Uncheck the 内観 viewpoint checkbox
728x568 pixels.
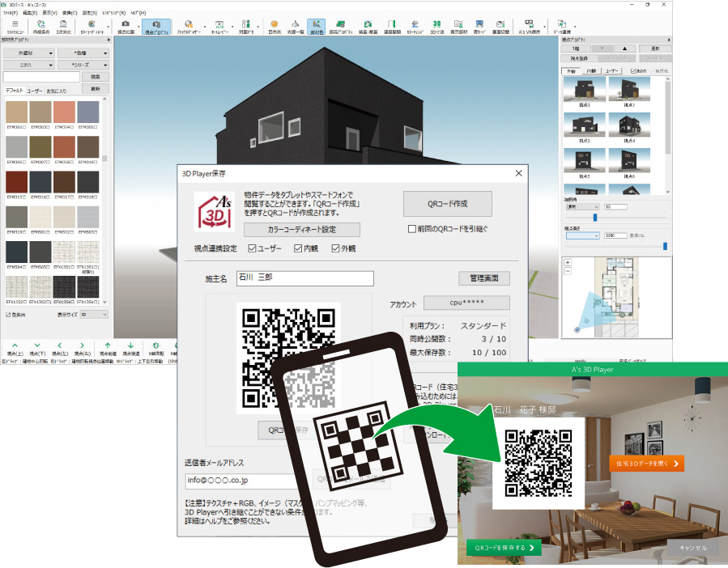click(x=298, y=248)
